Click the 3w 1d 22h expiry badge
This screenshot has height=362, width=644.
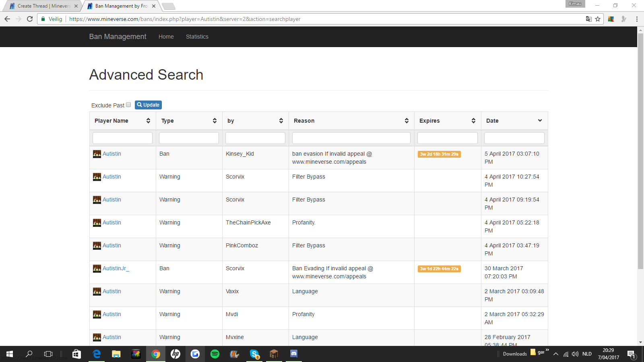(x=439, y=269)
